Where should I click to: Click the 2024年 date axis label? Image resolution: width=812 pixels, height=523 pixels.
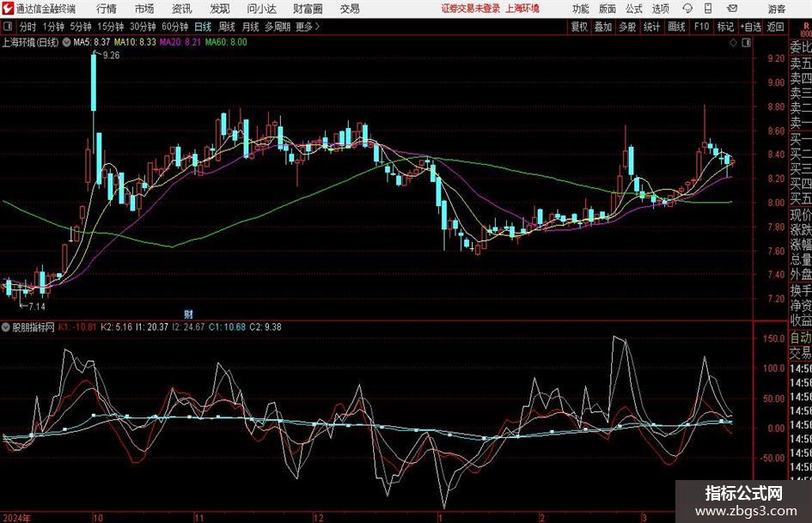pyautogui.click(x=16, y=518)
